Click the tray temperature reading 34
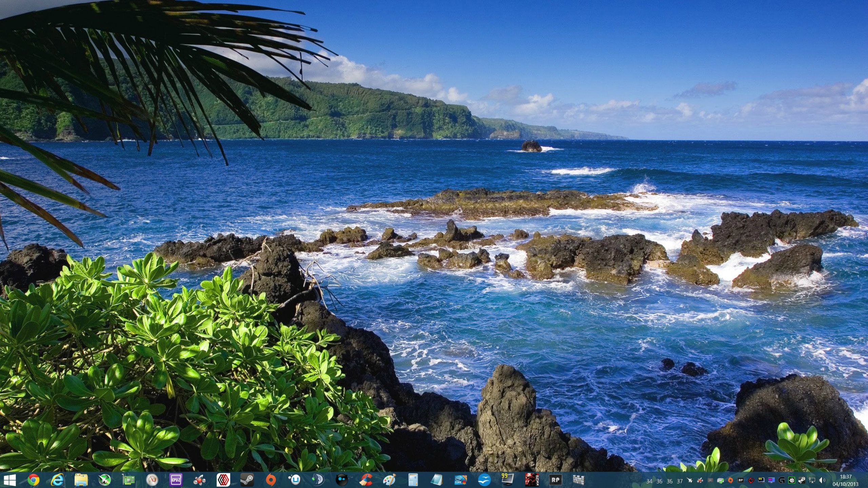Image resolution: width=868 pixels, height=488 pixels. point(649,481)
